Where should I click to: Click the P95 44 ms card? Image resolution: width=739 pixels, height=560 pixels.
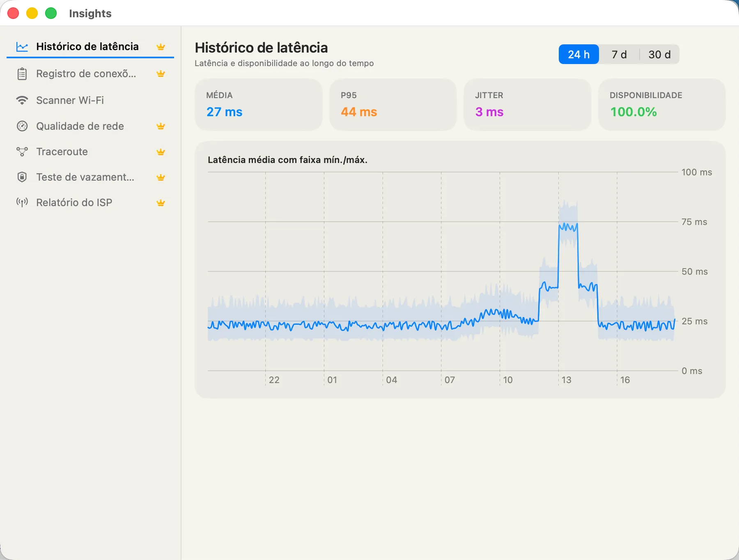click(x=393, y=105)
